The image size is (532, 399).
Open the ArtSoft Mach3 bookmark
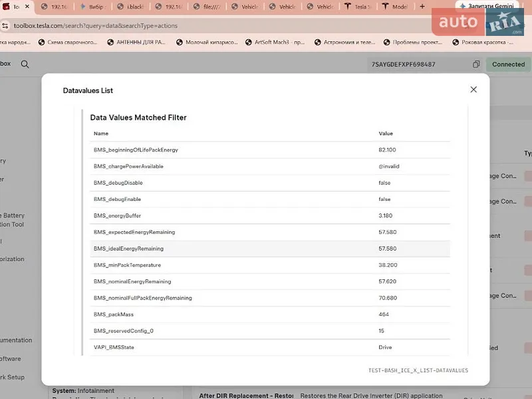(275, 42)
